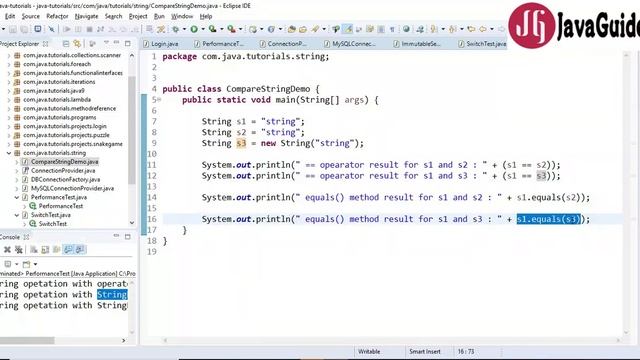Click the green Run button in toolbar

coord(194,29)
